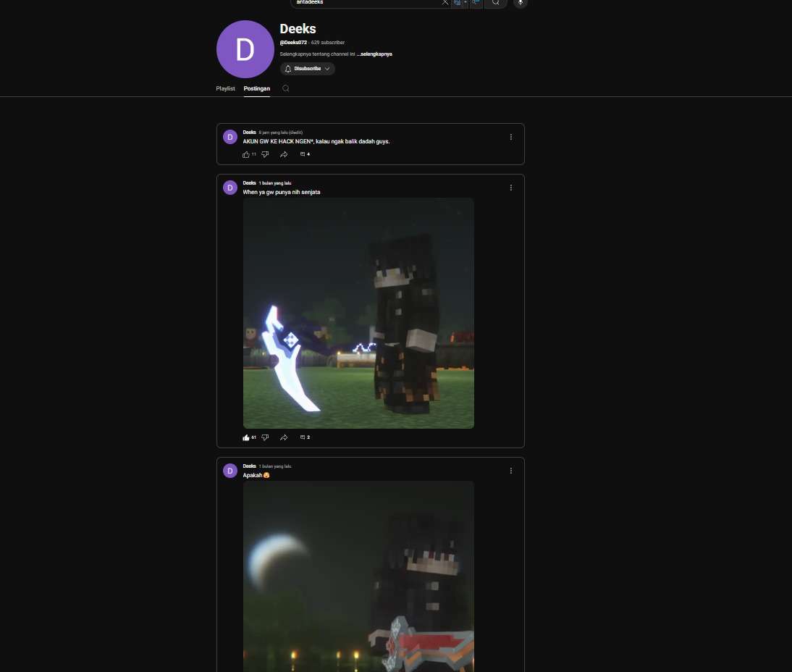Click the "629 subscriber" count text
The image size is (792, 672).
click(x=328, y=43)
